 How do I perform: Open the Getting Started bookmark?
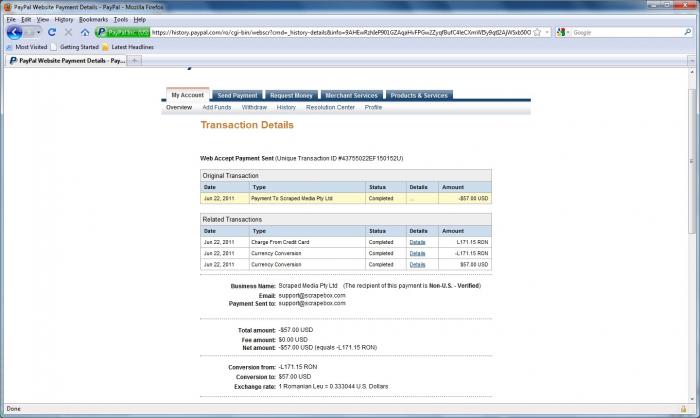[75, 47]
